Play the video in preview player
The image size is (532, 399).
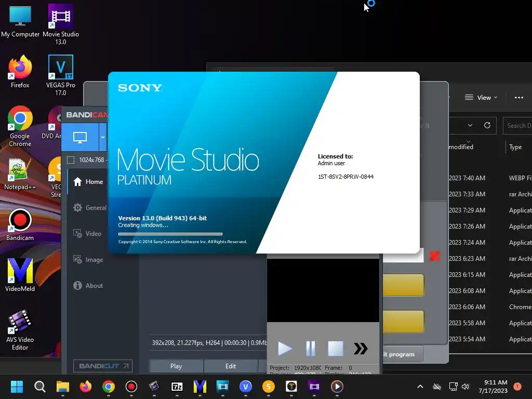(285, 349)
